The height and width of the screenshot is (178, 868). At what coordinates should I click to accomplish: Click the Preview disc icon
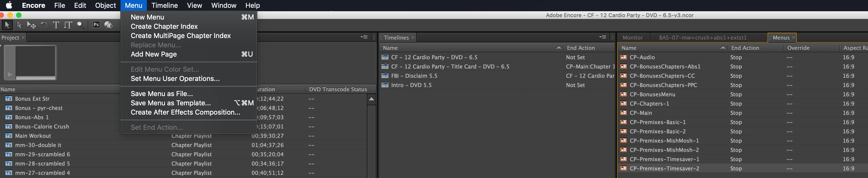tap(108, 25)
